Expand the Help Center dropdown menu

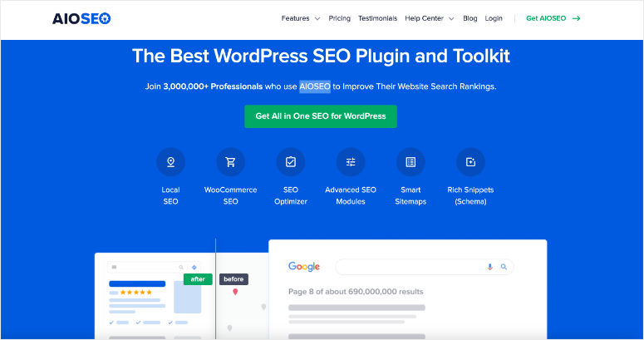tap(429, 18)
